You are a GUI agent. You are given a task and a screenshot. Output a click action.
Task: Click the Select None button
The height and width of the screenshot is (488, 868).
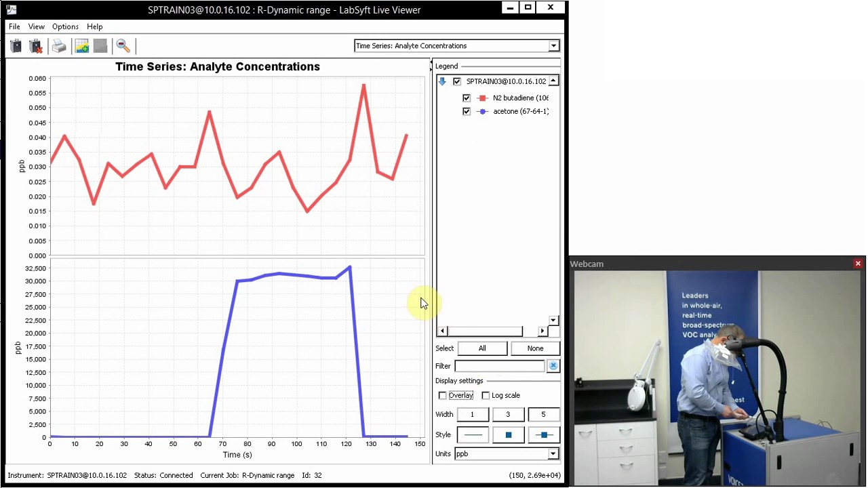[535, 348]
